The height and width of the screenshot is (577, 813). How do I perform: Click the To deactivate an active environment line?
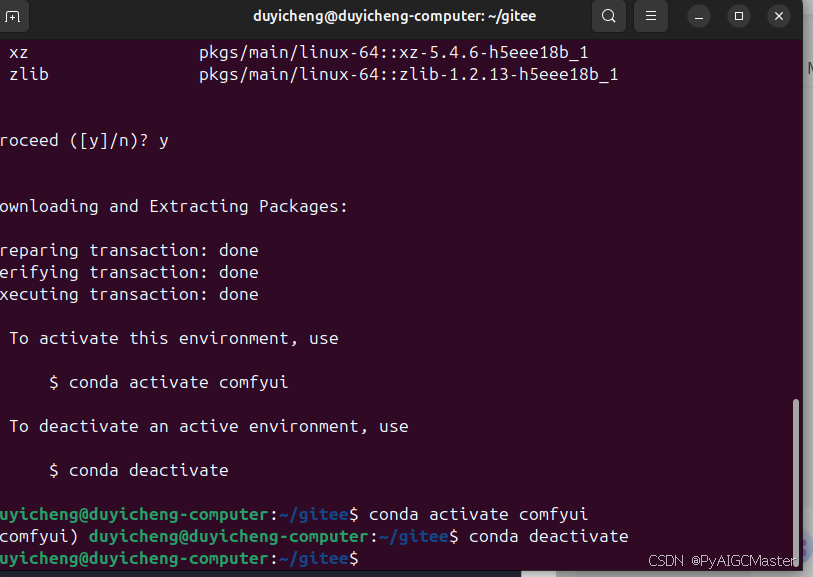pos(209,426)
